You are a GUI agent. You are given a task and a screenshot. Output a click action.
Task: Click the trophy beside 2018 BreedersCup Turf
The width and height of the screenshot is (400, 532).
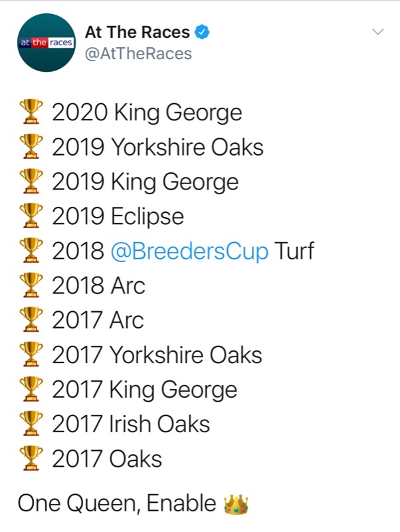31,251
